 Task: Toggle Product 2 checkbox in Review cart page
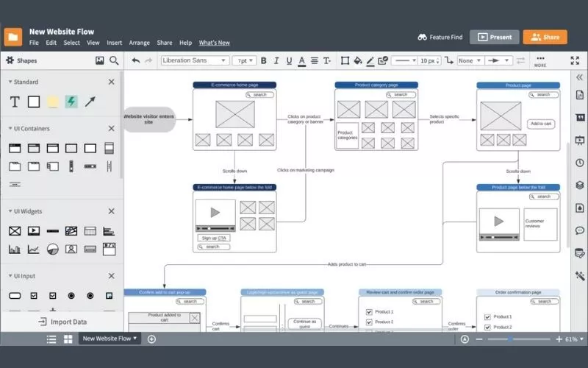[x=369, y=322]
